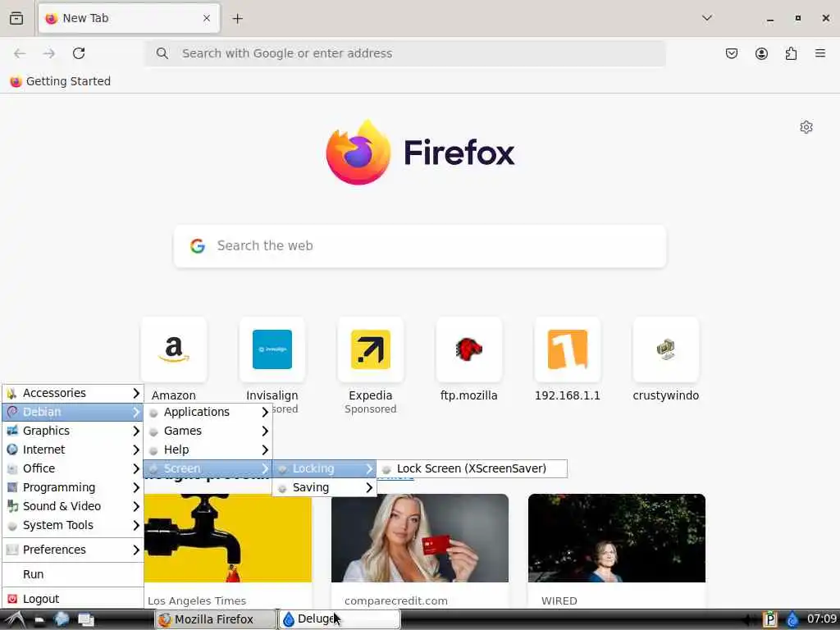
Task: Open the Getting Started bookmark
Action: coord(61,81)
